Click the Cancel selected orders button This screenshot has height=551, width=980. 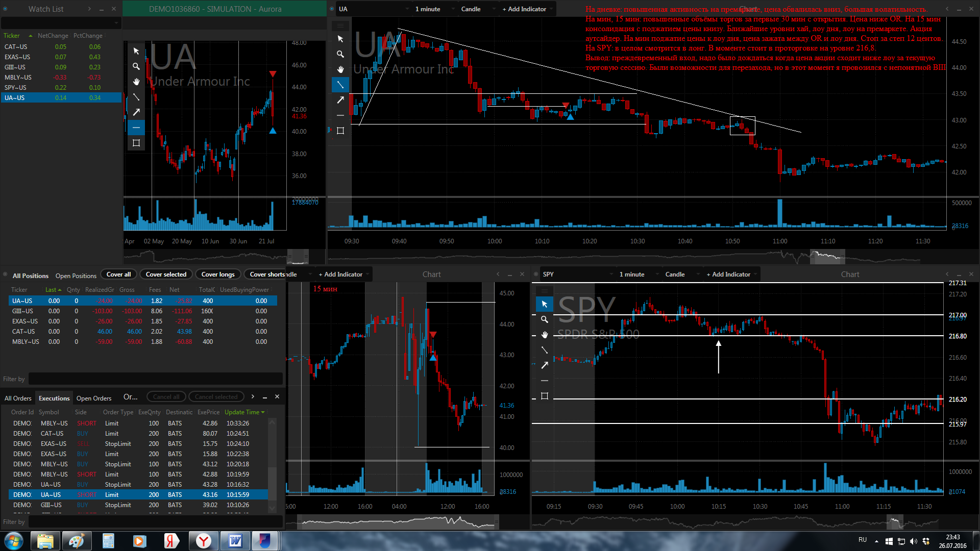point(216,397)
